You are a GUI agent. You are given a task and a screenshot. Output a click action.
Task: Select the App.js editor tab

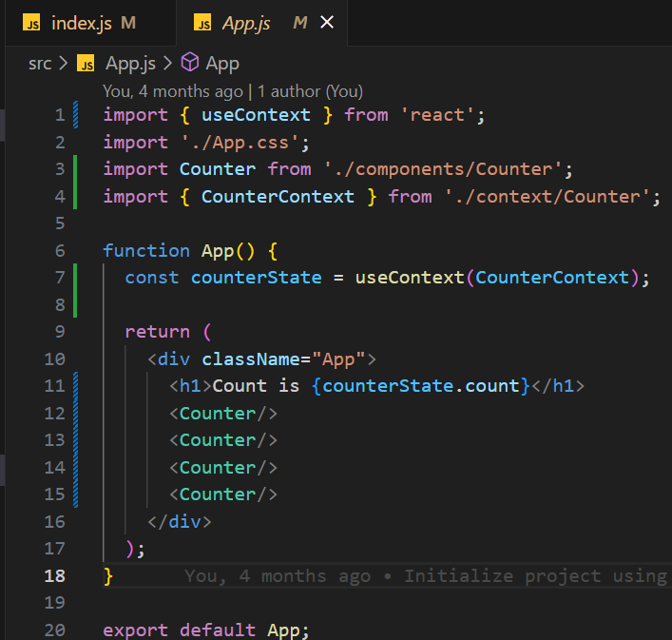[x=261, y=23]
